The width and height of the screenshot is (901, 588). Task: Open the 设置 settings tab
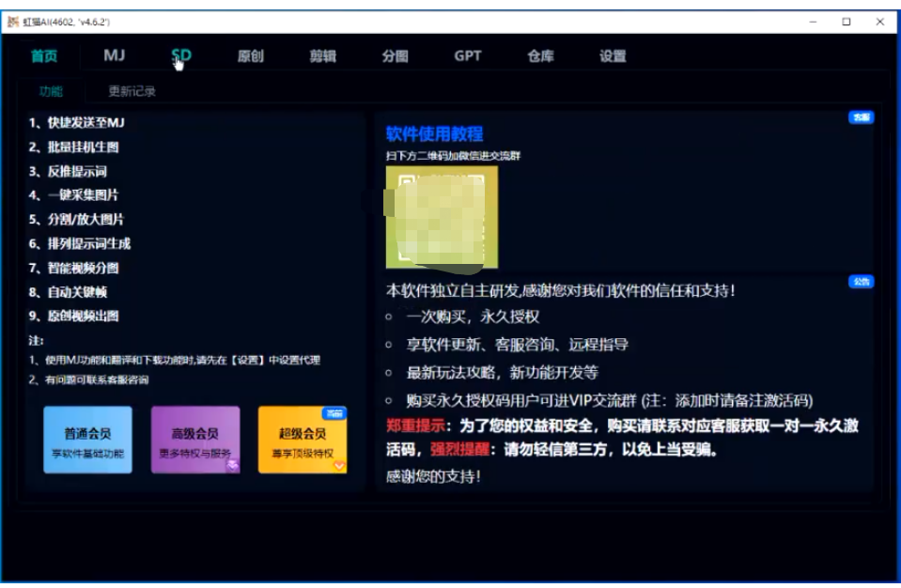point(613,56)
